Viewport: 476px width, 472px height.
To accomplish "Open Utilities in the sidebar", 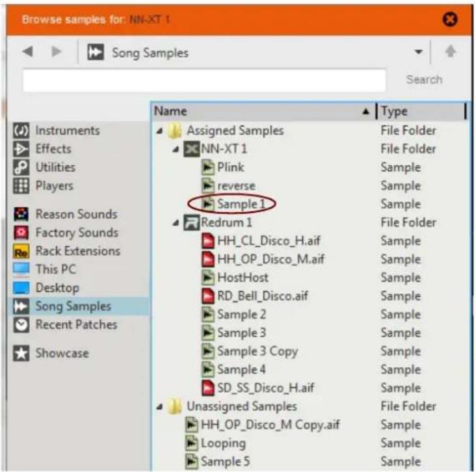I will click(55, 167).
